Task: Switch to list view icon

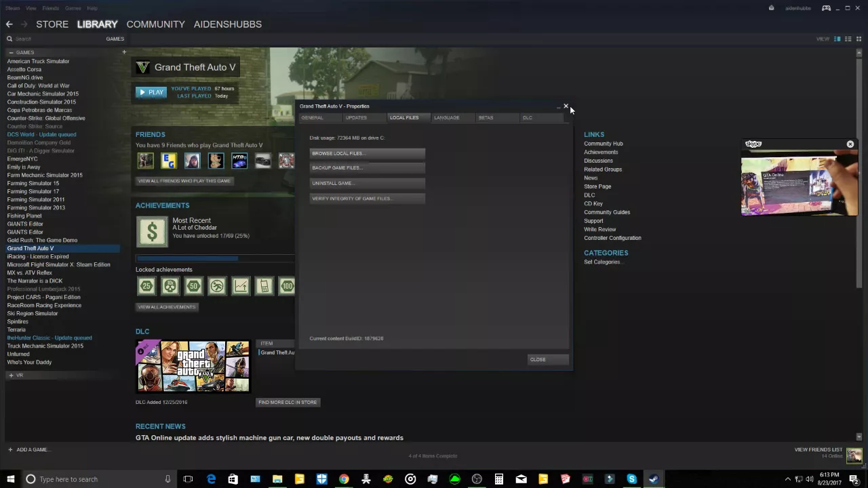Action: (848, 39)
